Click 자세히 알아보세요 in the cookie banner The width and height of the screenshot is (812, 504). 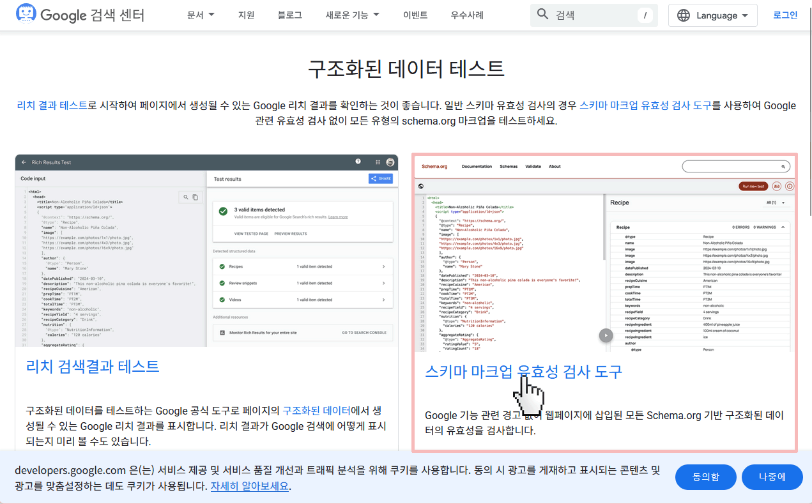tap(250, 486)
